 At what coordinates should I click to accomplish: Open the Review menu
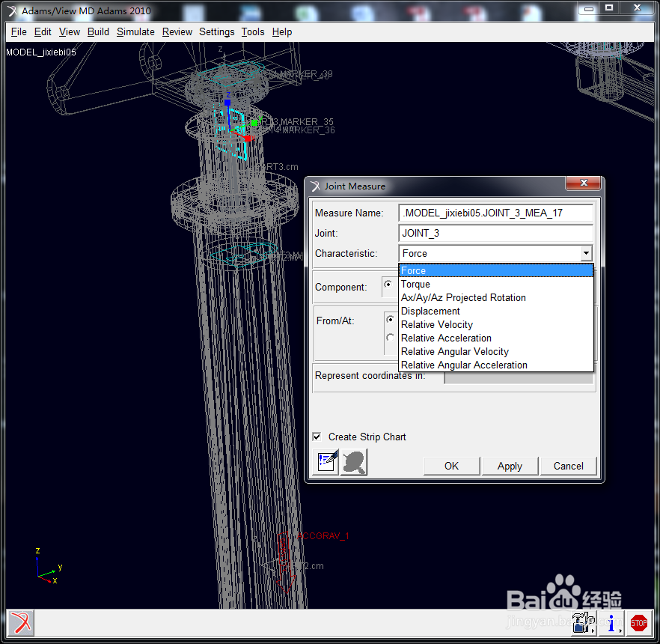point(177,32)
